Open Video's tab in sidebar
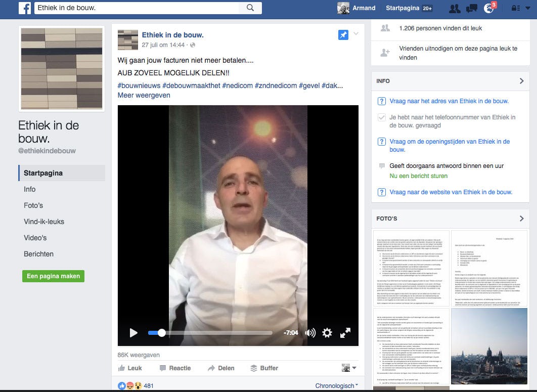The image size is (537, 392). (x=35, y=238)
